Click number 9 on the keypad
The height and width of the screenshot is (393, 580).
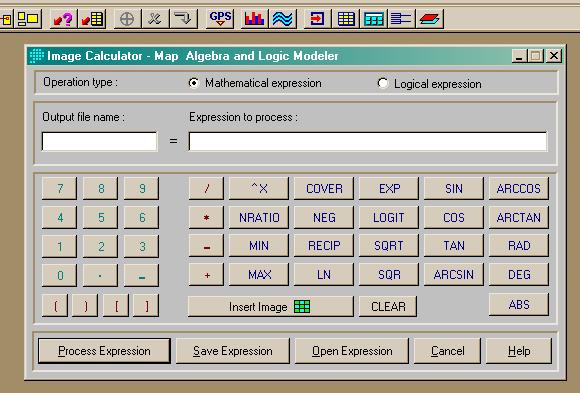tap(142, 189)
